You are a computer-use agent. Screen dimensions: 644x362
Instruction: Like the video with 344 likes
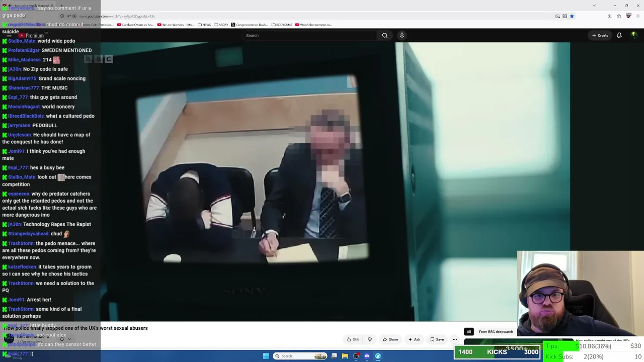pos(352,339)
